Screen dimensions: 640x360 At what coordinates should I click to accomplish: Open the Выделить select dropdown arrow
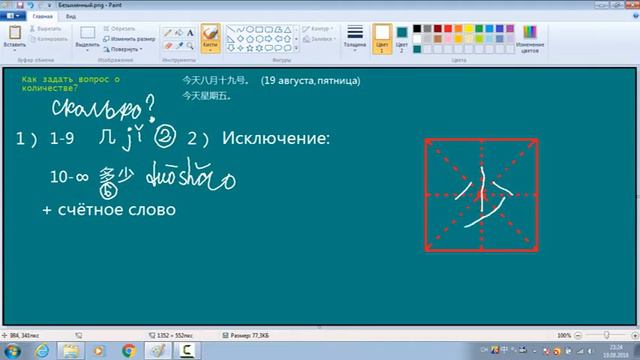[x=87, y=50]
